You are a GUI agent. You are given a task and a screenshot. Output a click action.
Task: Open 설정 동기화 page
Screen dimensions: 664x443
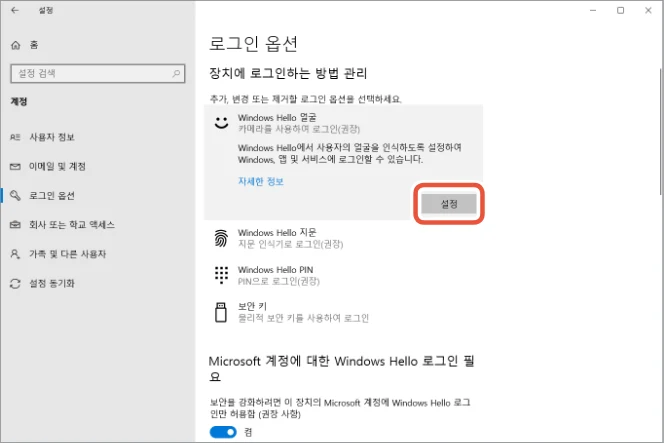click(52, 283)
